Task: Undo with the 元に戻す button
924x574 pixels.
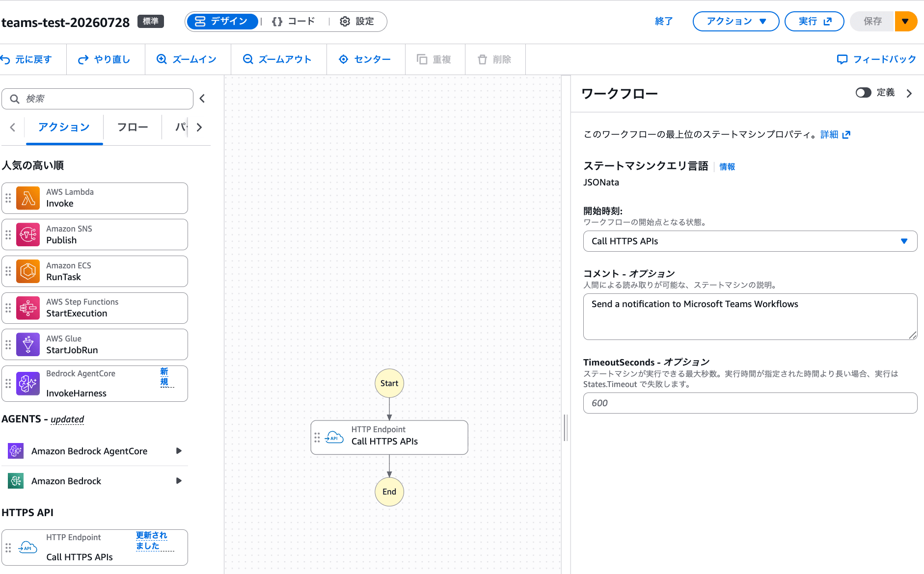Action: 26,59
